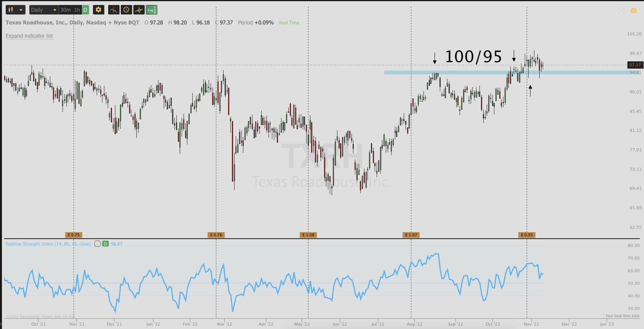This screenshot has width=644, height=329.
Task: Open the Daily timeframe dropdown
Action: coord(44,10)
